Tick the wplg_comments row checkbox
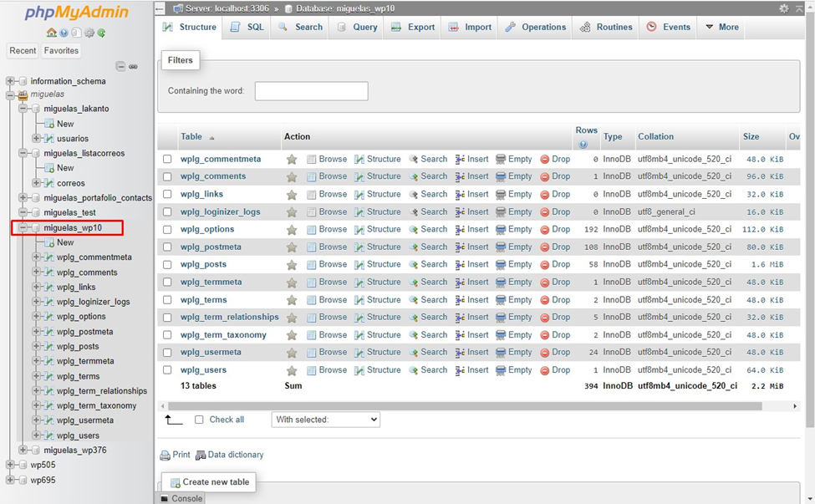 (x=167, y=176)
